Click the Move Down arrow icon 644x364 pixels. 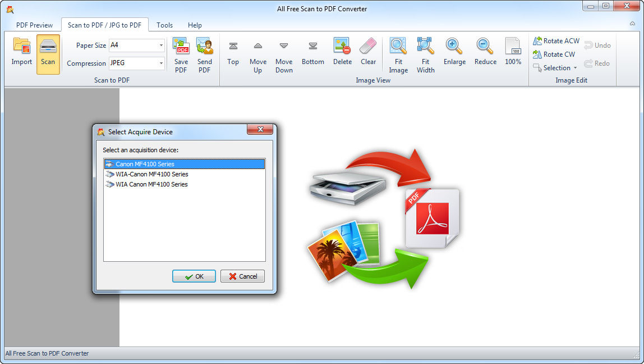tap(284, 46)
